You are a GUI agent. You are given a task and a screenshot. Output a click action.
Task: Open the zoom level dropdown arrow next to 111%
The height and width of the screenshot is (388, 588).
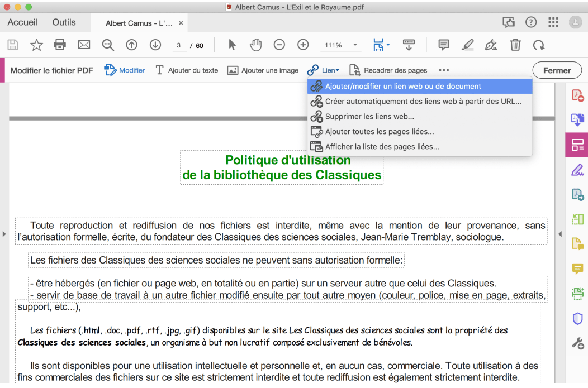355,45
